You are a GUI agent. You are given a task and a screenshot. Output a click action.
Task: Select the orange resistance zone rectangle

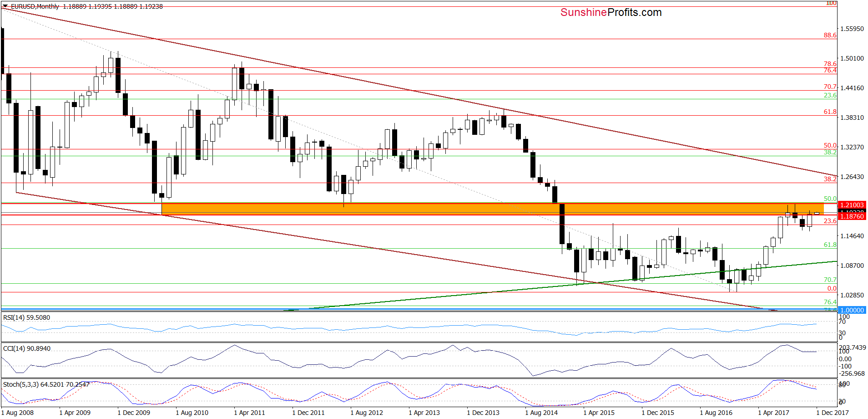pos(492,209)
